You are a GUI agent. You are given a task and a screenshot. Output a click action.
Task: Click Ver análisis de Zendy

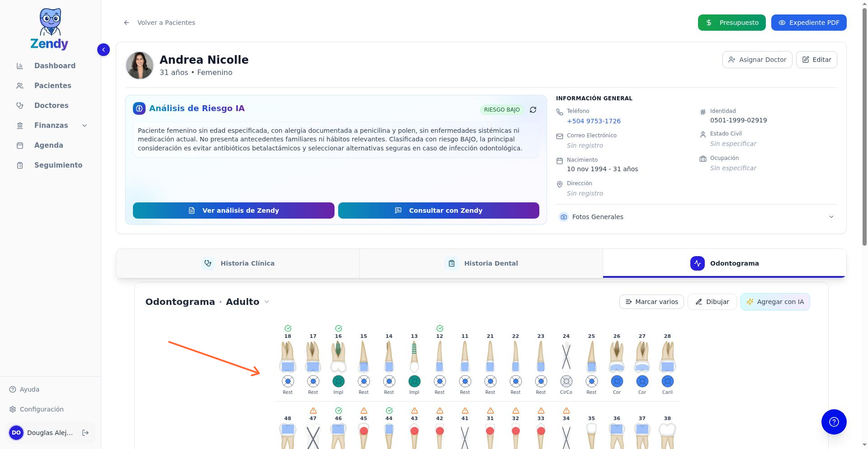pos(234,210)
